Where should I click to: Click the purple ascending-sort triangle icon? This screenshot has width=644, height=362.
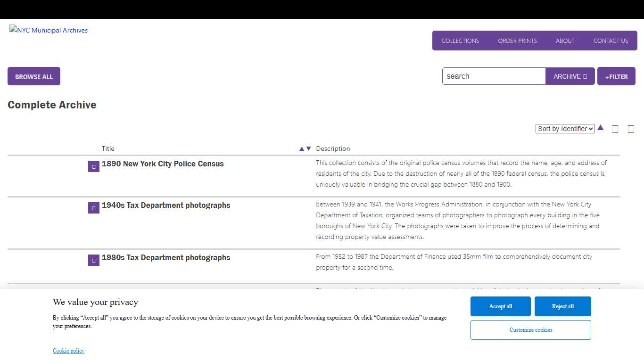point(601,127)
